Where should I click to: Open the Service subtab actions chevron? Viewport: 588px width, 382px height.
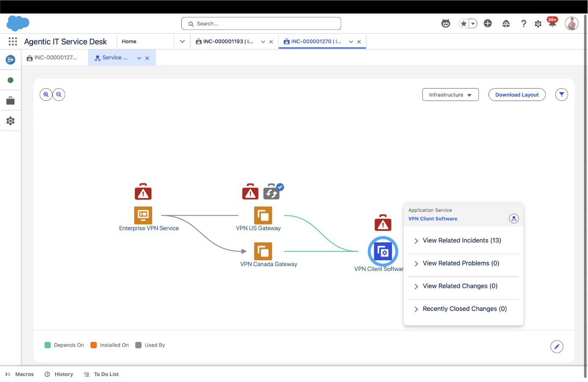tap(139, 58)
